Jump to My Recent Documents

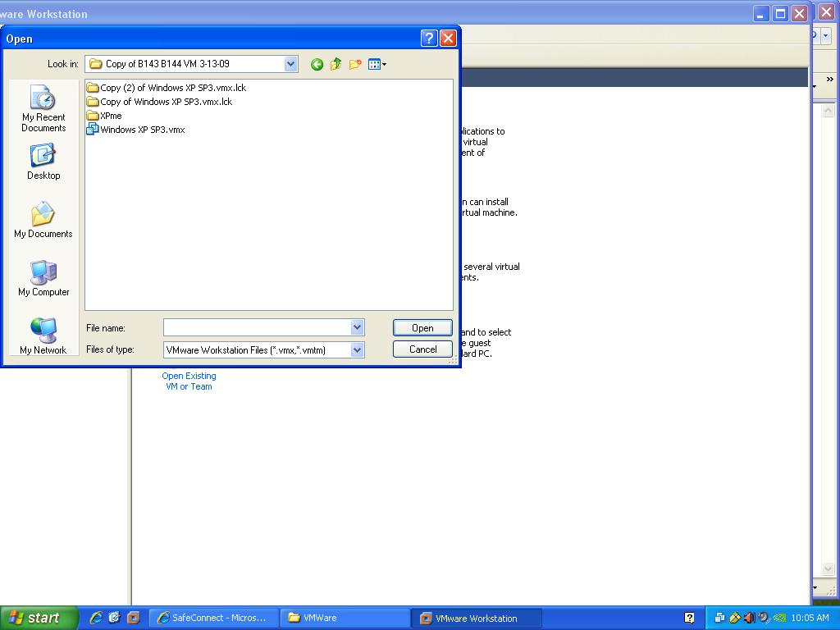coord(43,109)
